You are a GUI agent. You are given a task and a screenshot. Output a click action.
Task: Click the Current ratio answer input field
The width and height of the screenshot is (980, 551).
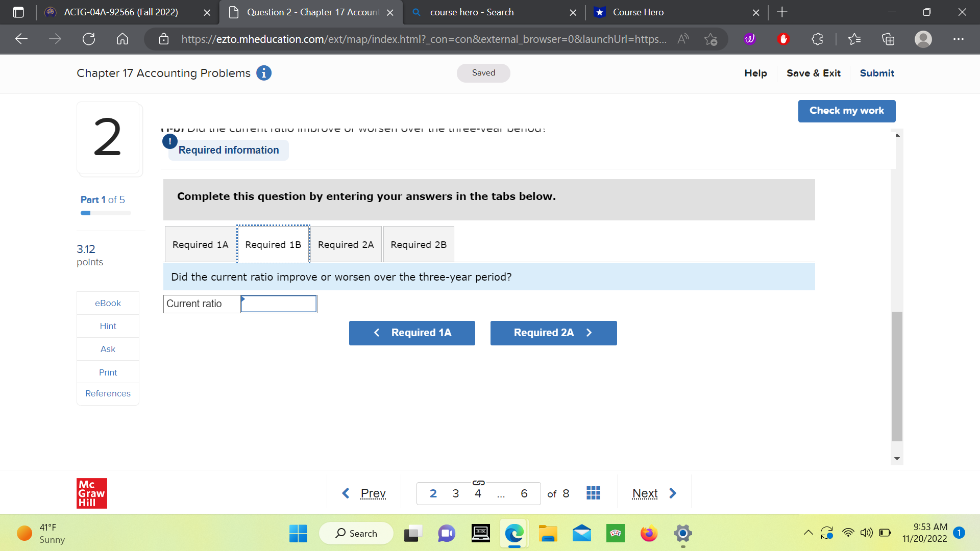(x=278, y=304)
